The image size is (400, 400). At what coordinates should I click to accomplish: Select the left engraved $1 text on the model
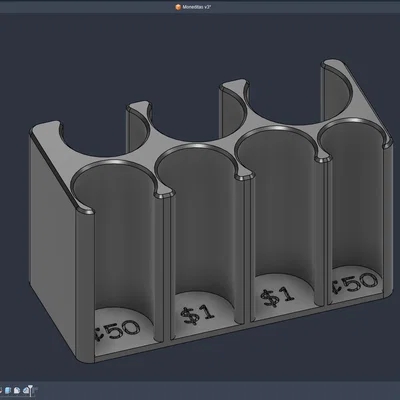tap(198, 314)
